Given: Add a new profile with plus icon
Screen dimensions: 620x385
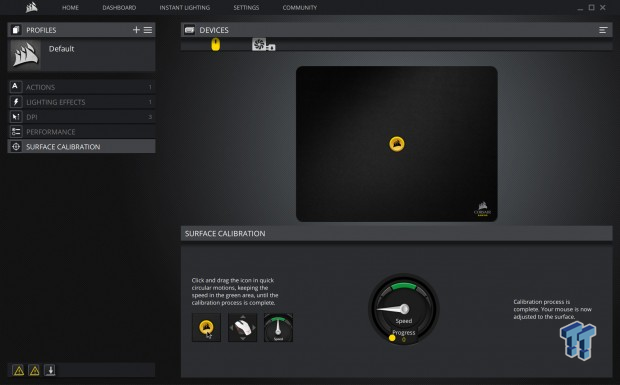Looking at the screenshot, I should pos(136,30).
